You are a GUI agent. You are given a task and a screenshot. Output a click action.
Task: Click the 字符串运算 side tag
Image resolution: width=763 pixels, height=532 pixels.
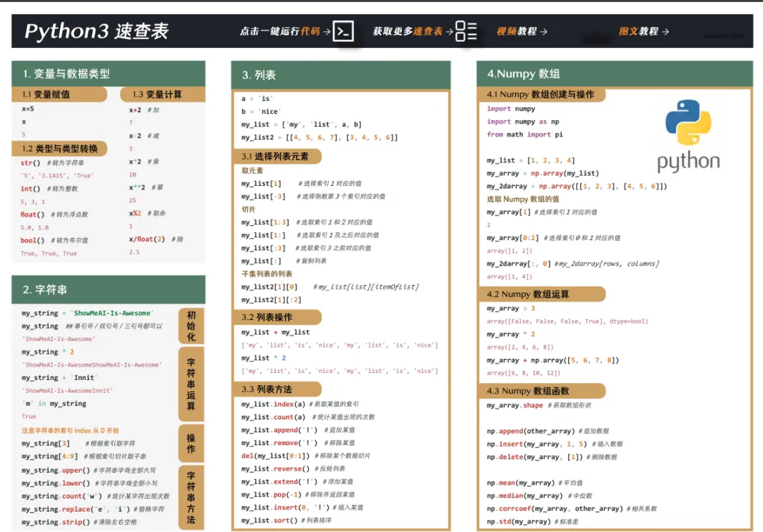coord(191,384)
